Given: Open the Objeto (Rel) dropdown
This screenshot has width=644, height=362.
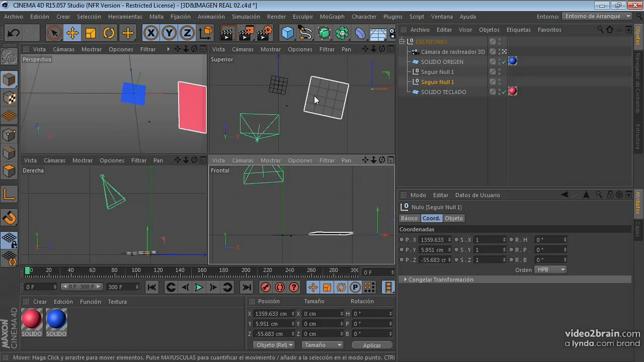Looking at the screenshot, I should pos(275,345).
